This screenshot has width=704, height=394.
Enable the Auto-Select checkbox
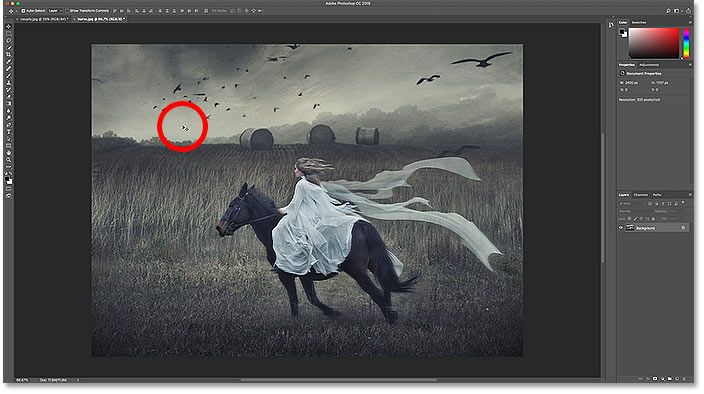click(23, 10)
